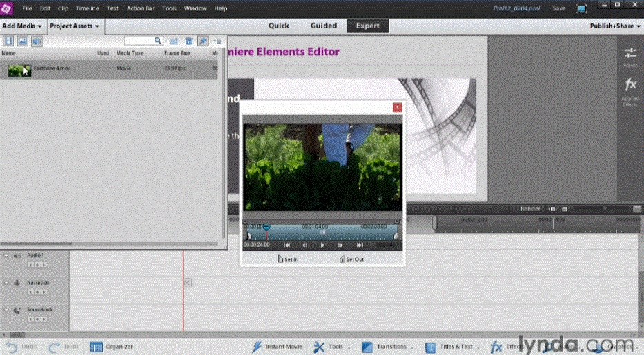Open the Adjust panel
644x355 pixels.
(x=630, y=57)
